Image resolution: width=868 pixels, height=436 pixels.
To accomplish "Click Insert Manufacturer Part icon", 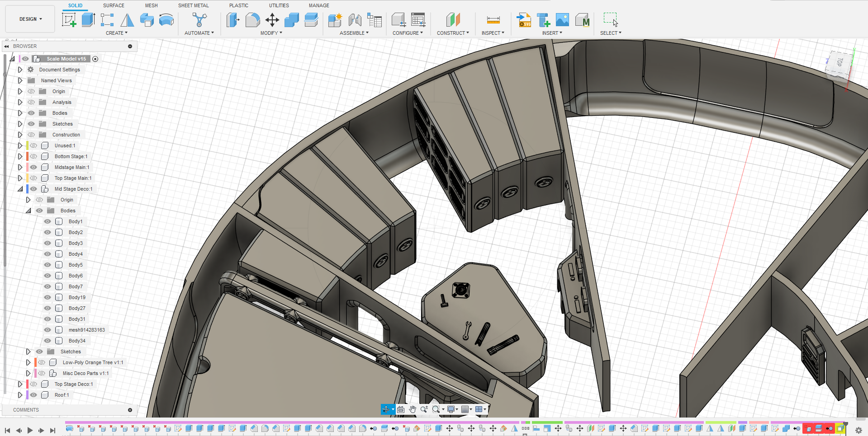I will (x=582, y=20).
